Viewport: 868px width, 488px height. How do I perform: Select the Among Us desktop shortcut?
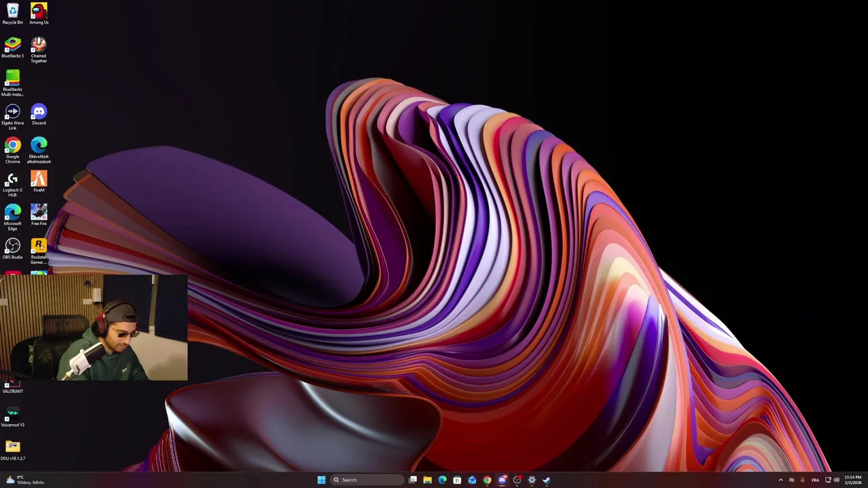click(39, 14)
